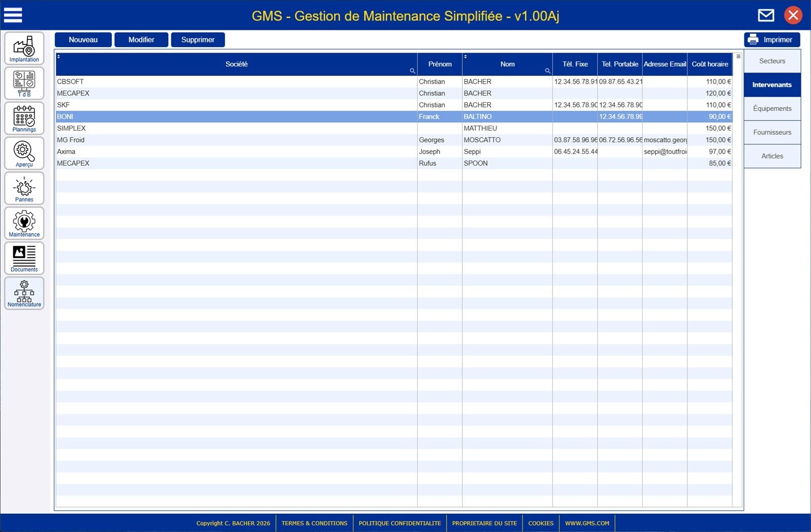Switch to the Fournisseurs tab
811x532 pixels.
click(x=772, y=132)
